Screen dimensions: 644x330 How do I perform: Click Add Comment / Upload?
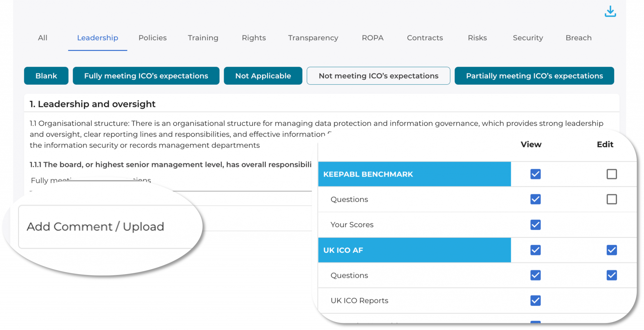(96, 226)
